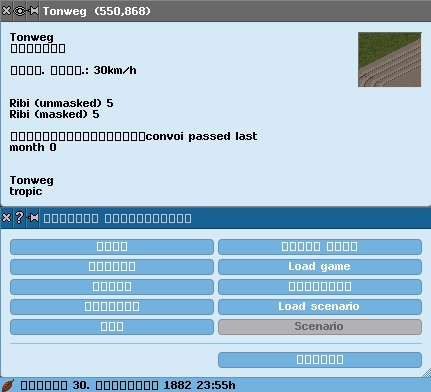
Task: Click the resize grip in the dialog corner
Action: pyautogui.click(x=426, y=373)
